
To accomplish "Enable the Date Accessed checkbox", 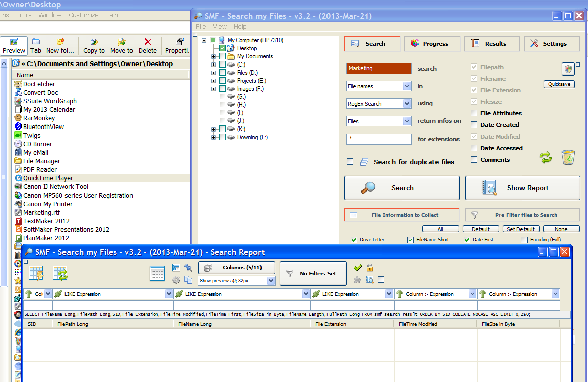I will pyautogui.click(x=474, y=148).
